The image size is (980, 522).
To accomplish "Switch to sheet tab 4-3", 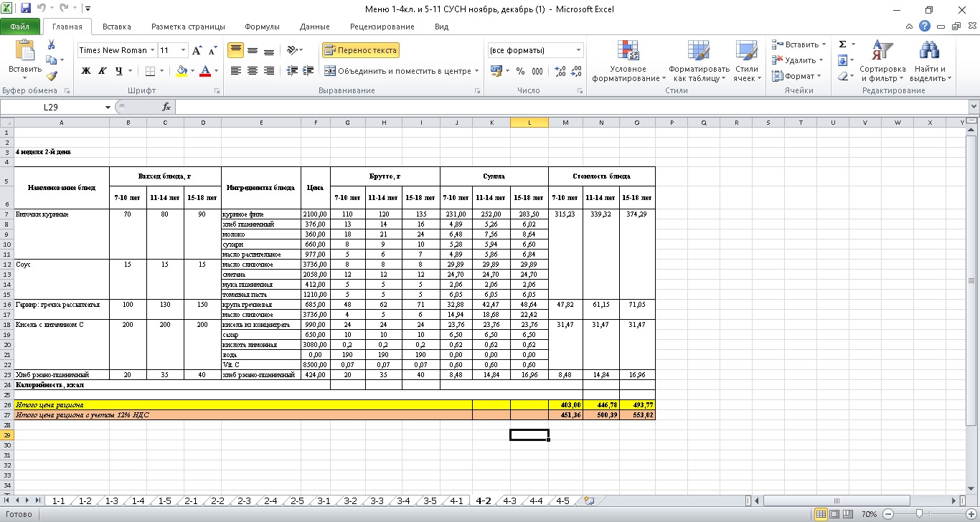I will tap(509, 500).
